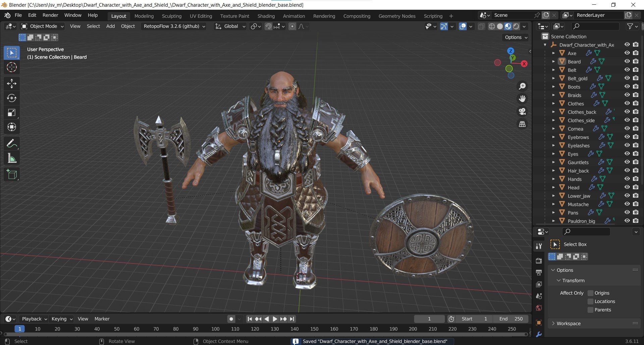Click the outliner filter funnel icon

tap(630, 26)
